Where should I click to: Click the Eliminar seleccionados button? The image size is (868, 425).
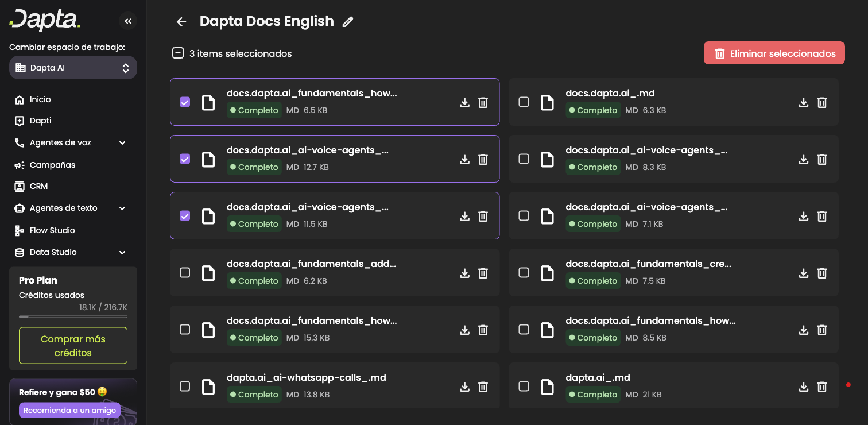(x=774, y=53)
